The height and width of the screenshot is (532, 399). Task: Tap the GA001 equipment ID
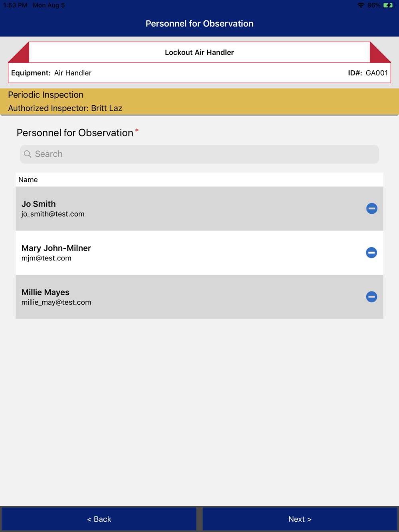pos(376,73)
